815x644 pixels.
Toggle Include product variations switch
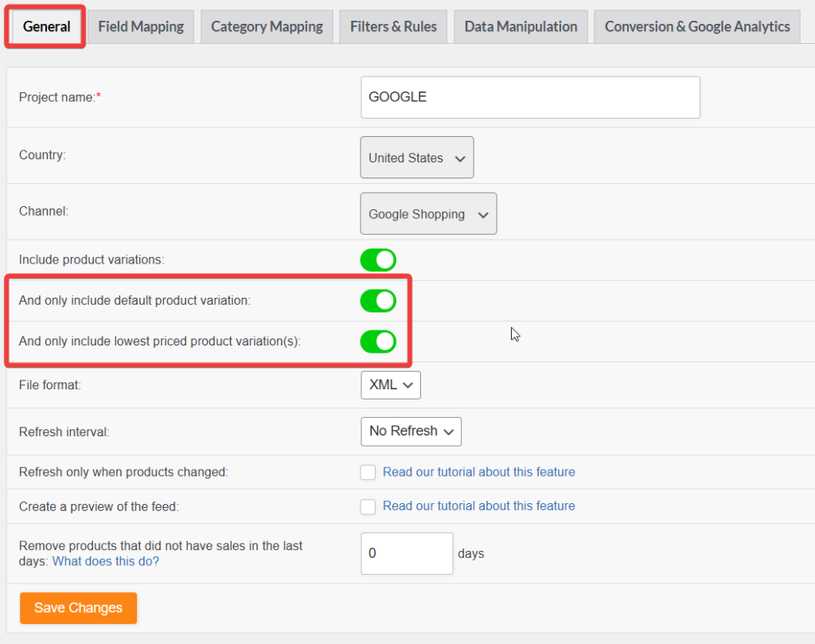(x=378, y=260)
